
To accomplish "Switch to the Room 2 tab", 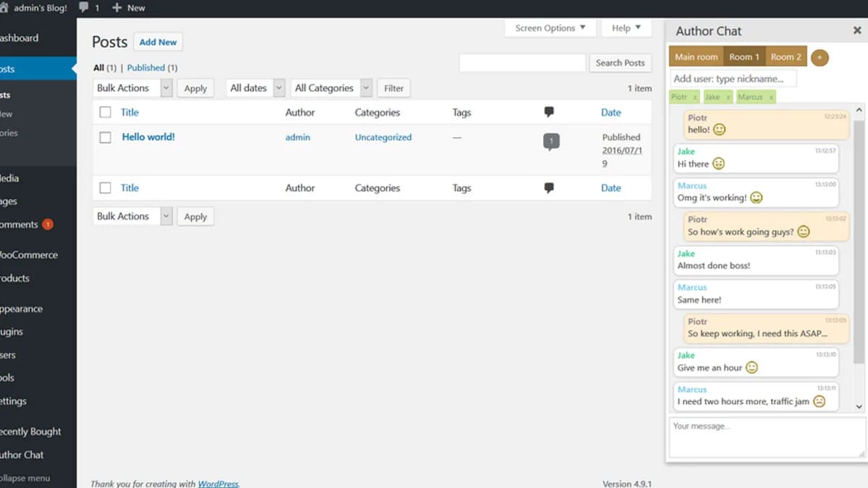I will coord(786,57).
